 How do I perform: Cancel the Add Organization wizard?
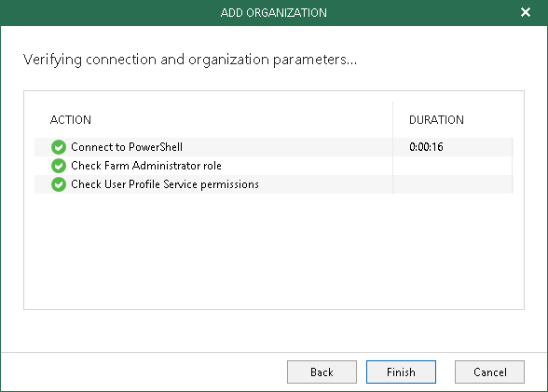489,372
